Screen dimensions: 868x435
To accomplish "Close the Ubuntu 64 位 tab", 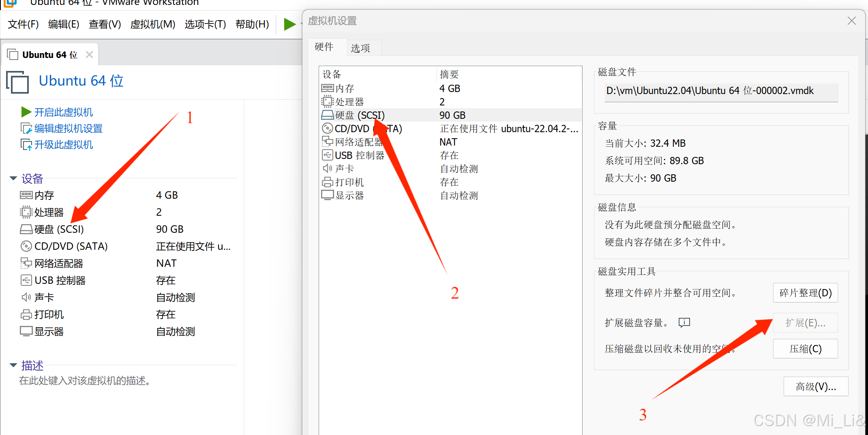I will (89, 54).
